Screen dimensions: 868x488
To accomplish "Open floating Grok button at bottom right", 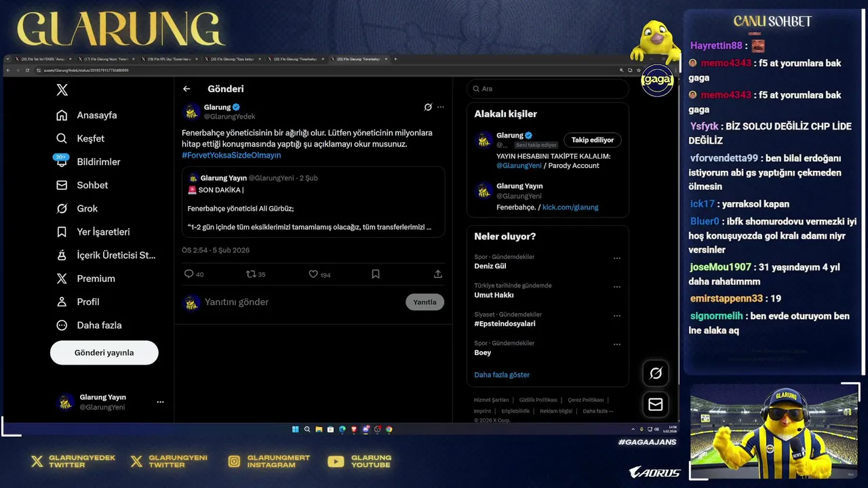I will pyautogui.click(x=656, y=373).
